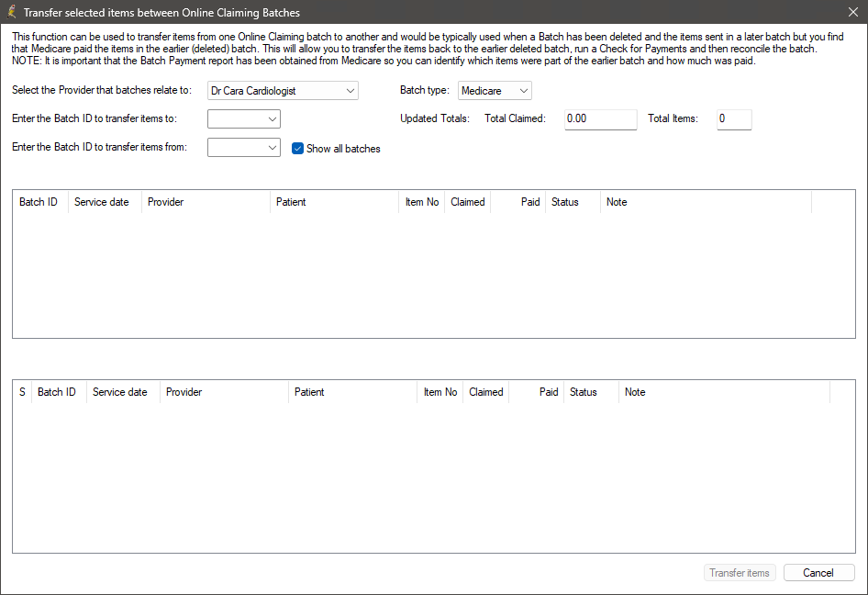Click the 'Batch type:' label
The width and height of the screenshot is (868, 595).
tap(425, 90)
